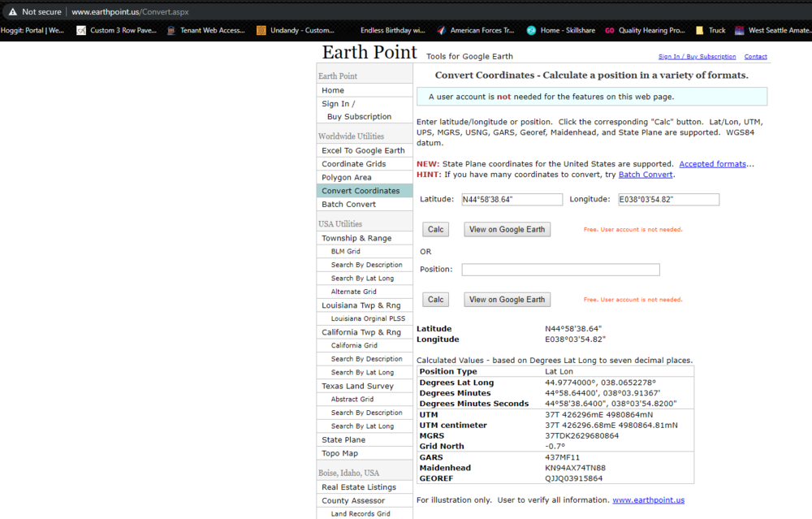Go to Home in sidebar
This screenshot has height=519, width=812.
[365, 90]
